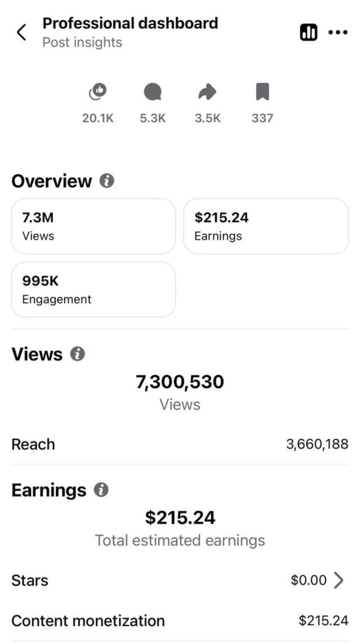Tap the saves bookmark icon
This screenshot has width=360, height=644.
[262, 92]
